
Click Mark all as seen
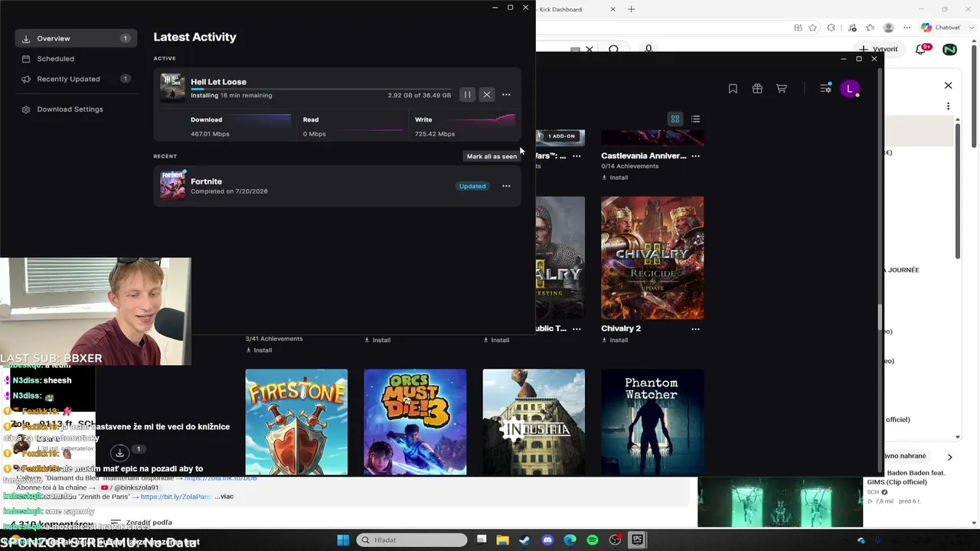(x=492, y=156)
